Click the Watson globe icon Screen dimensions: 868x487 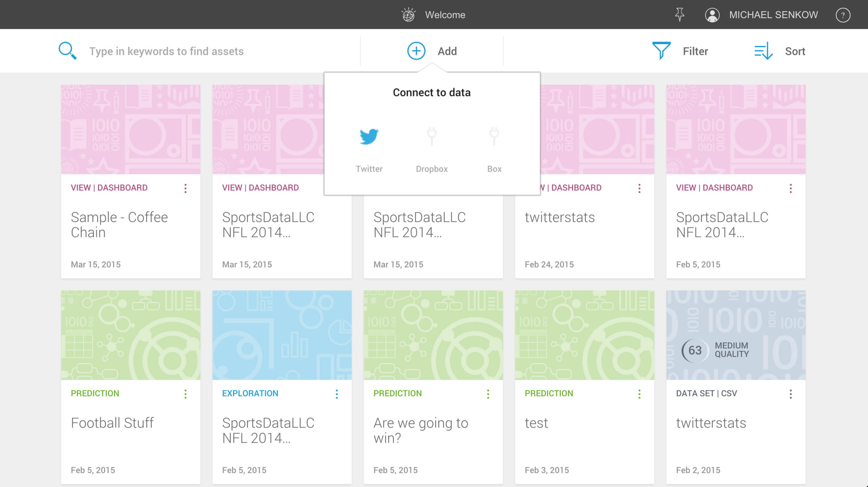coord(409,15)
